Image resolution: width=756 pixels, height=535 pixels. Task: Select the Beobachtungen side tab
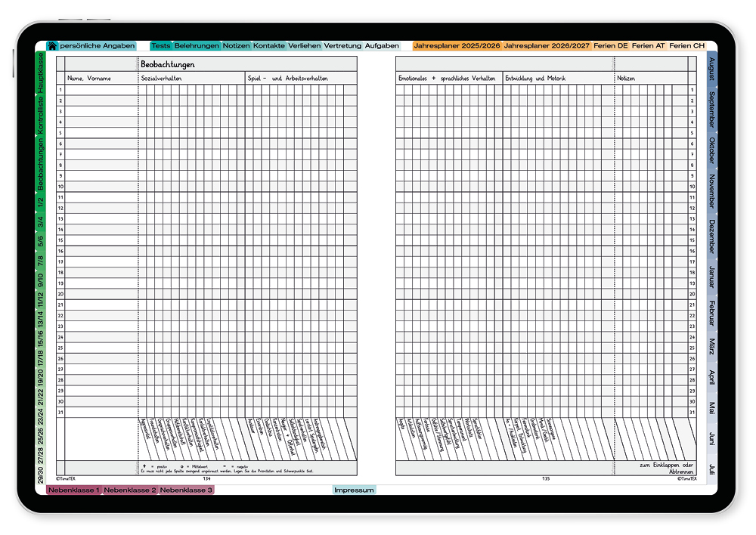coord(41,165)
